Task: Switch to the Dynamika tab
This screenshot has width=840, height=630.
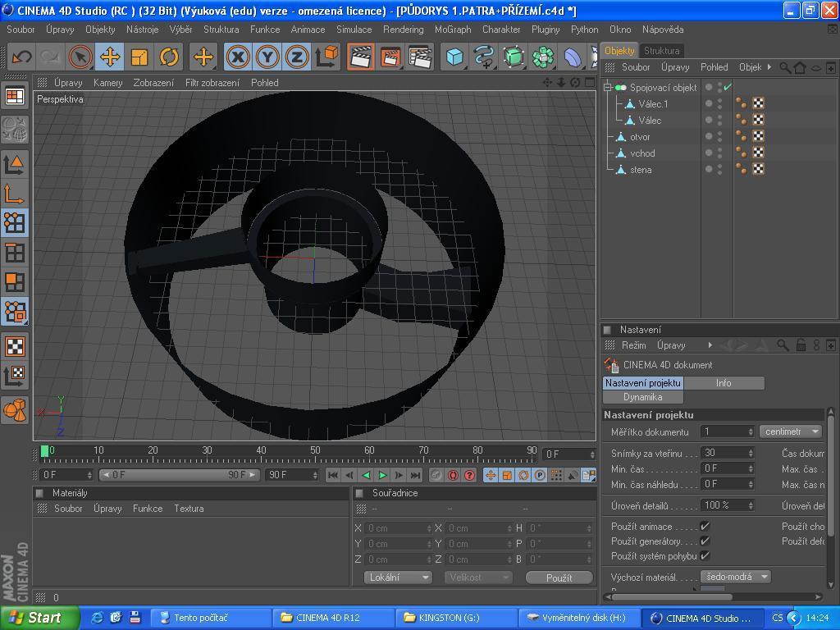Action: click(643, 398)
